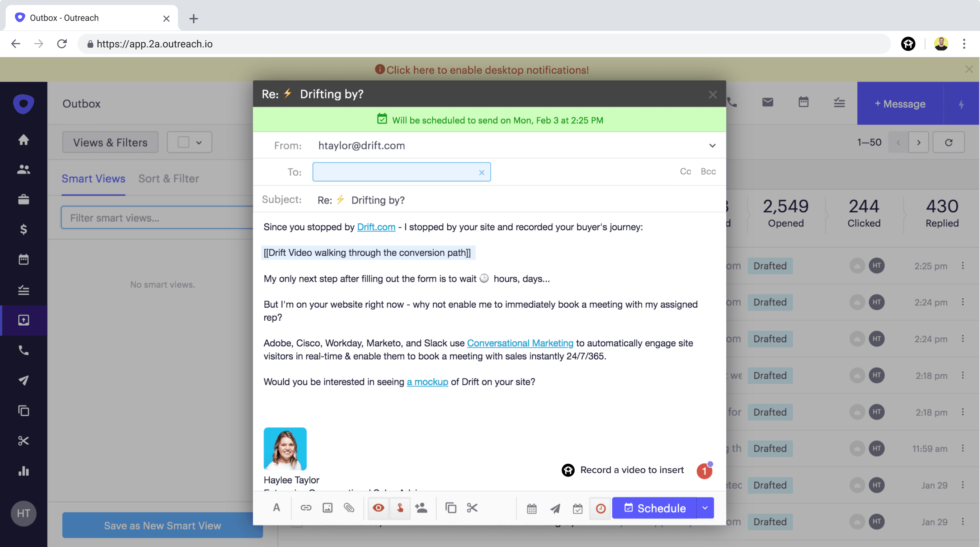
Task: Open the Reports bar chart icon in sidebar
Action: pyautogui.click(x=24, y=471)
